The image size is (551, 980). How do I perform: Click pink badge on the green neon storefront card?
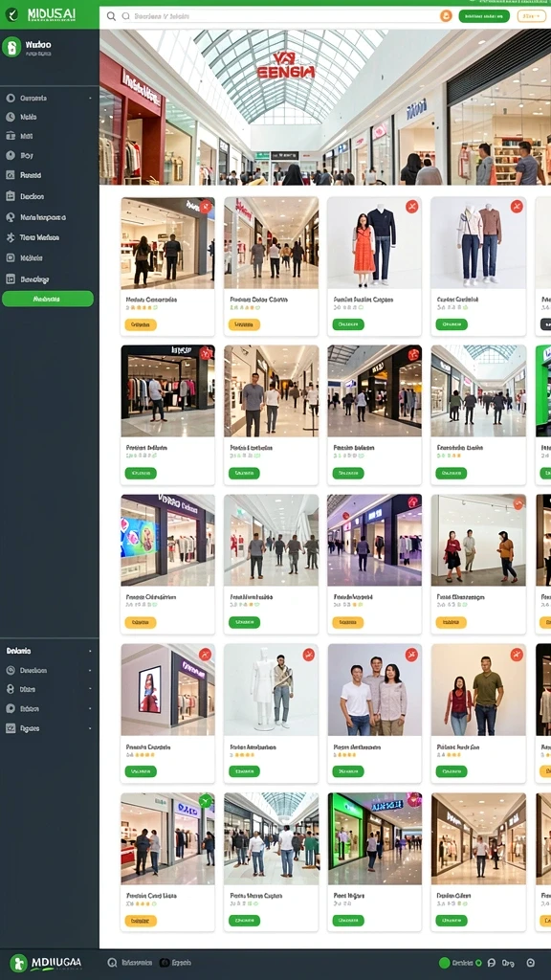[413, 799]
